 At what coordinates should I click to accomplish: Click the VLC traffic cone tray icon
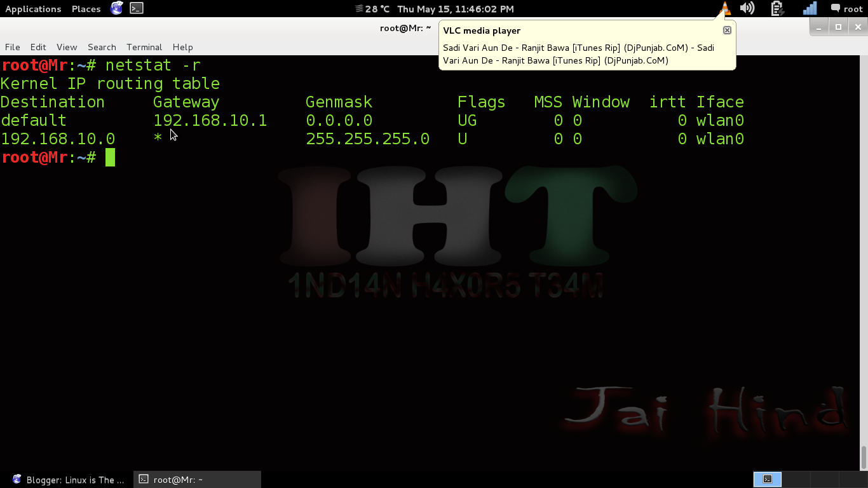click(x=724, y=8)
